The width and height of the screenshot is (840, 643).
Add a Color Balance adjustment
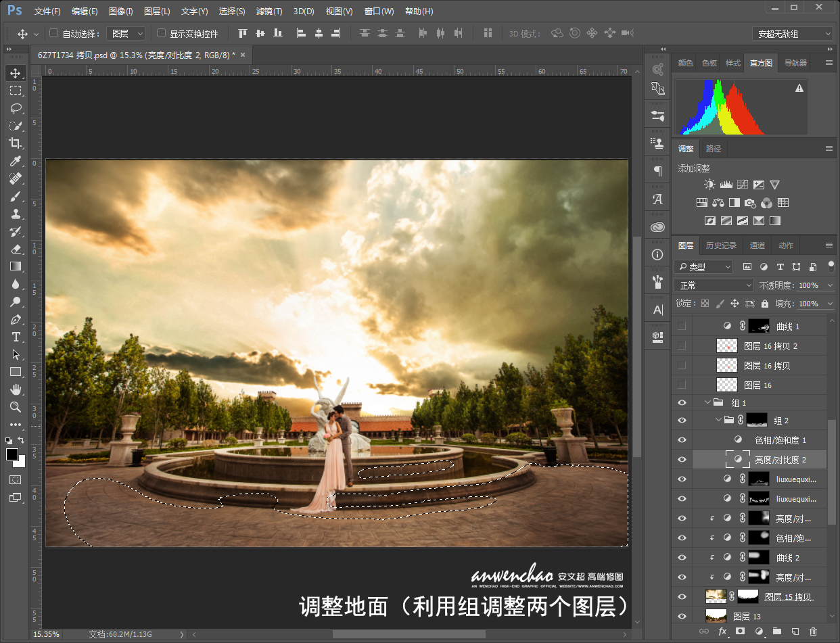pyautogui.click(x=718, y=203)
